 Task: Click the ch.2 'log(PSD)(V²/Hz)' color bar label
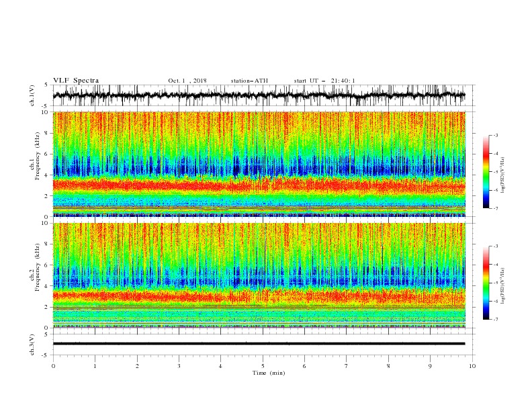pos(504,286)
